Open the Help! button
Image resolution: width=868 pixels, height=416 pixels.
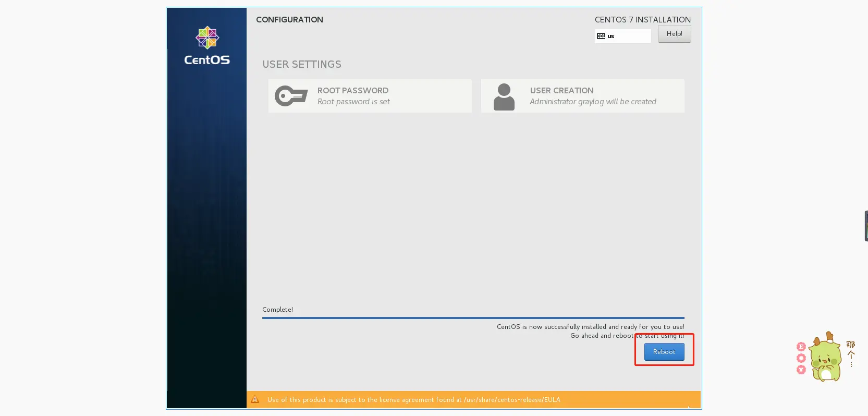[674, 34]
